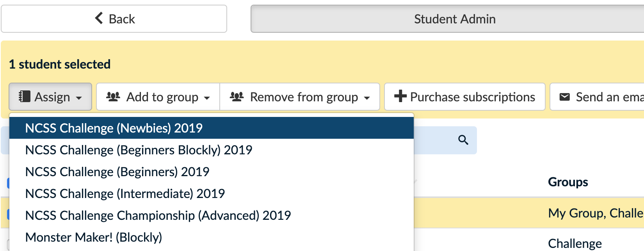This screenshot has width=644, height=251.
Task: Click the plus icon for Purchase subscriptions
Action: (400, 96)
